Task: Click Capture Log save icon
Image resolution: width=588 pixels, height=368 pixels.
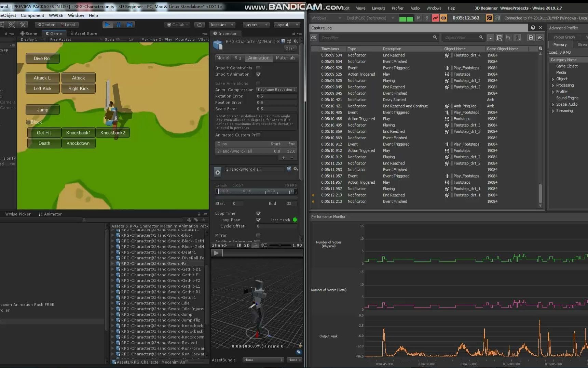Action: coord(531,38)
